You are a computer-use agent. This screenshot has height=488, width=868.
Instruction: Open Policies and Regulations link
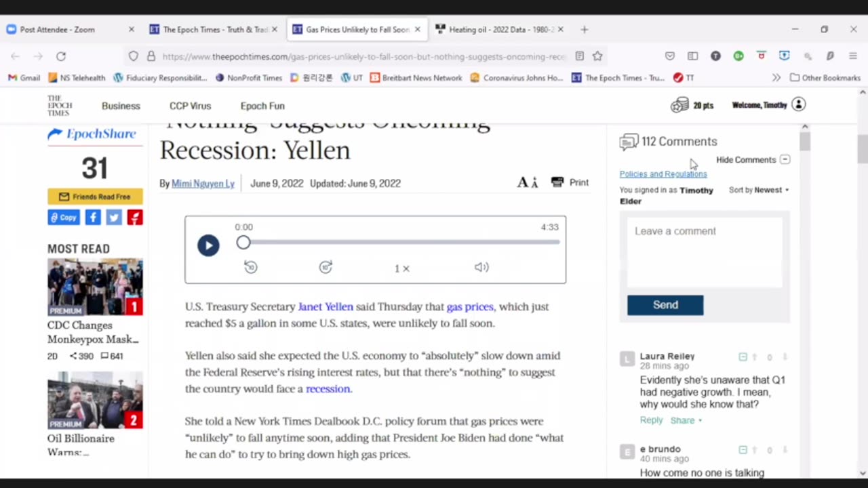[x=663, y=174]
